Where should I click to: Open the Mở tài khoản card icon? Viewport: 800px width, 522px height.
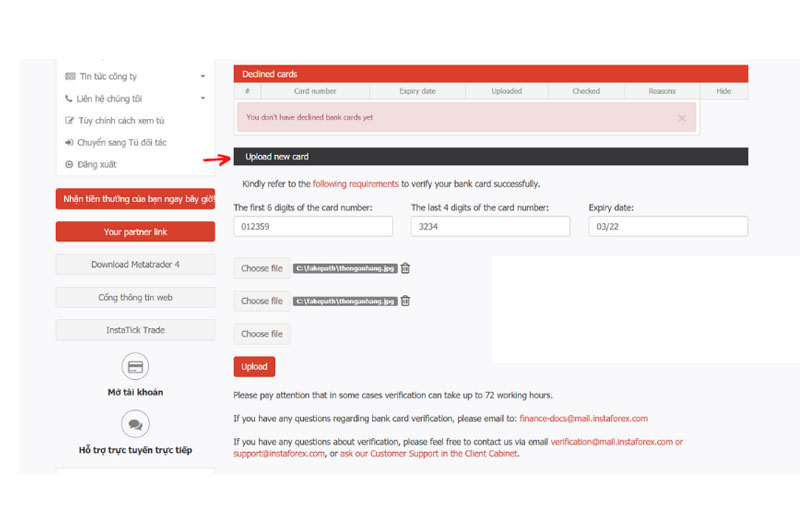135,366
